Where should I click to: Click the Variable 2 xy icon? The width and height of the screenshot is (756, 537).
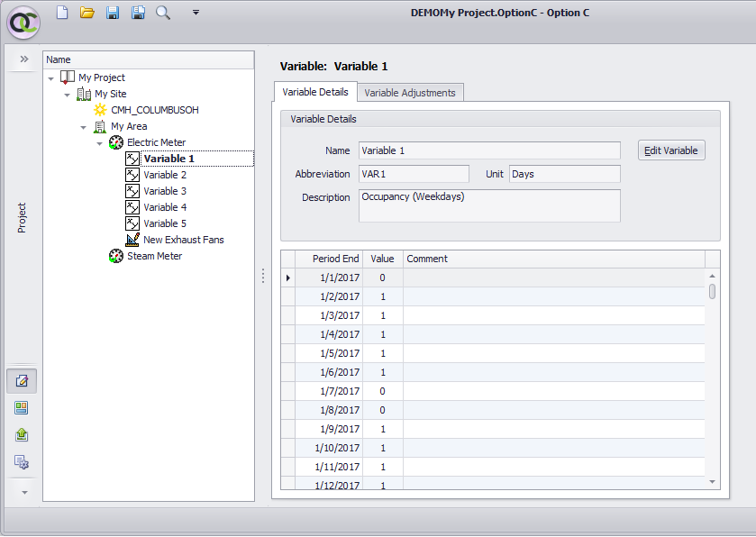click(x=132, y=175)
